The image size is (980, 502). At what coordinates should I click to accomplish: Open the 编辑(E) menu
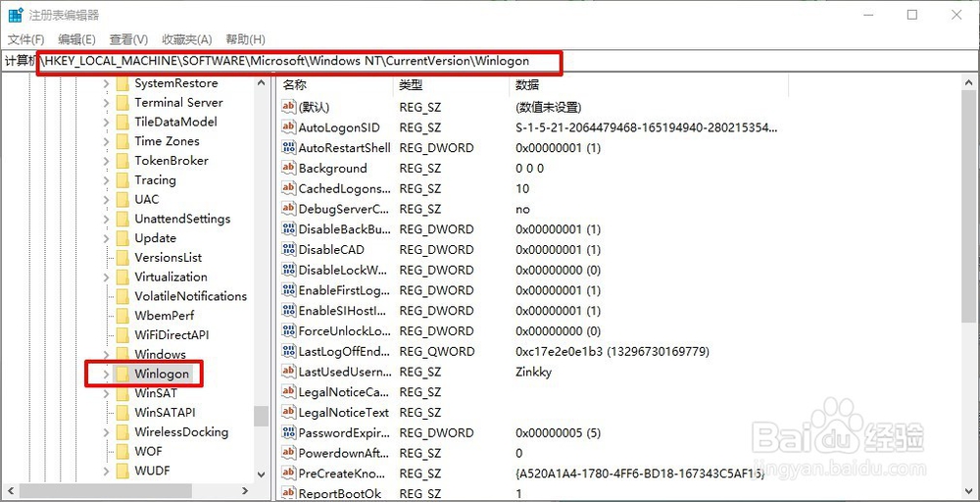pyautogui.click(x=76, y=39)
